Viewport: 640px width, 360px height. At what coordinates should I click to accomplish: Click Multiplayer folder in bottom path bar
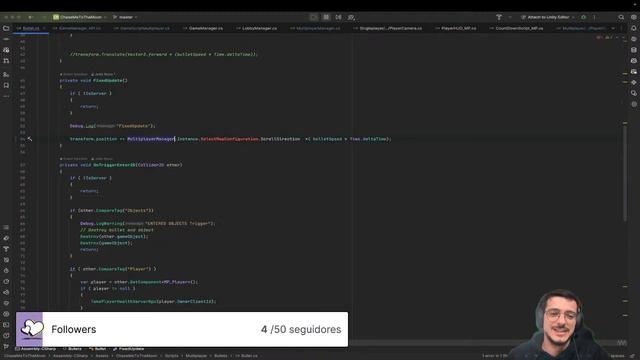[x=196, y=356]
